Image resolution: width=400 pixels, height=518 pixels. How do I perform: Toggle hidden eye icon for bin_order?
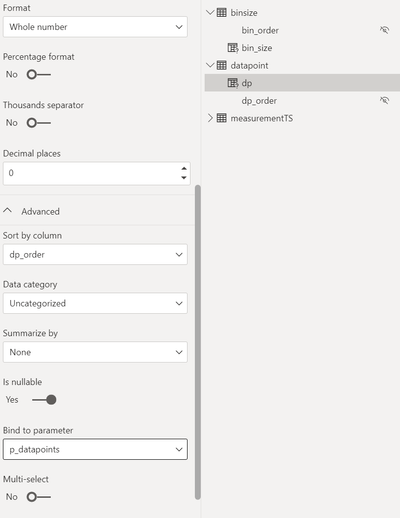(384, 30)
